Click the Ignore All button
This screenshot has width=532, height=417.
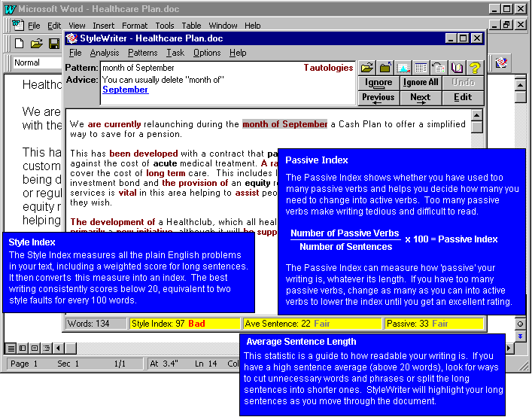421,83
